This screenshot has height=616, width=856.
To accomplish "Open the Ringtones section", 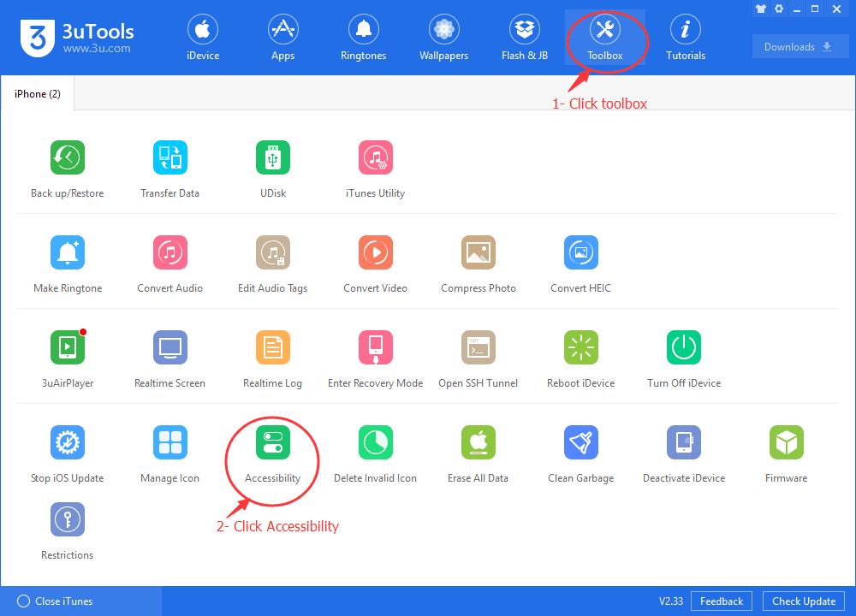I will tap(363, 38).
